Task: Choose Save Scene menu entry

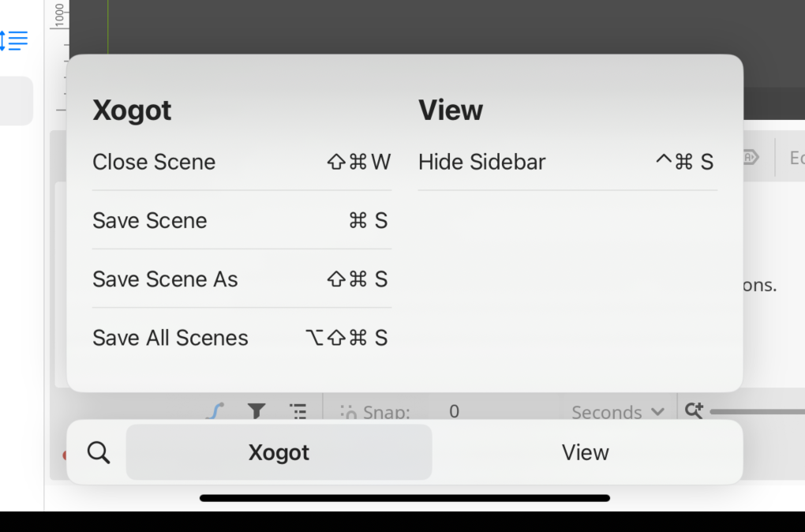Action: tap(241, 220)
